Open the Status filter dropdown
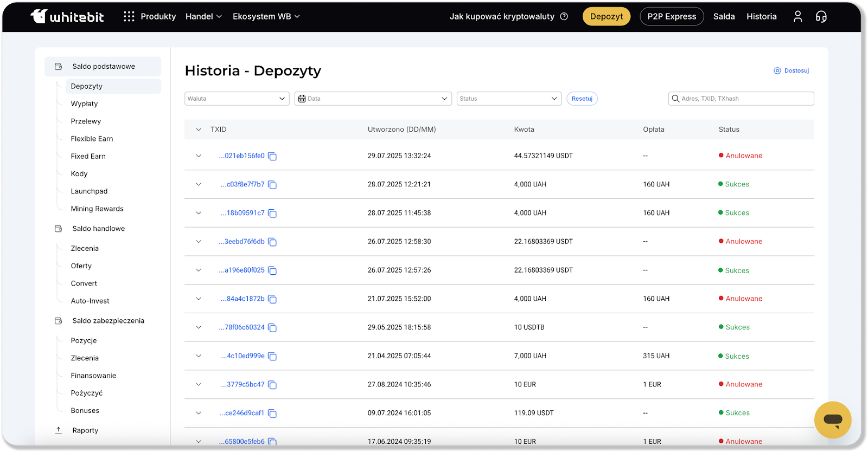 click(508, 99)
